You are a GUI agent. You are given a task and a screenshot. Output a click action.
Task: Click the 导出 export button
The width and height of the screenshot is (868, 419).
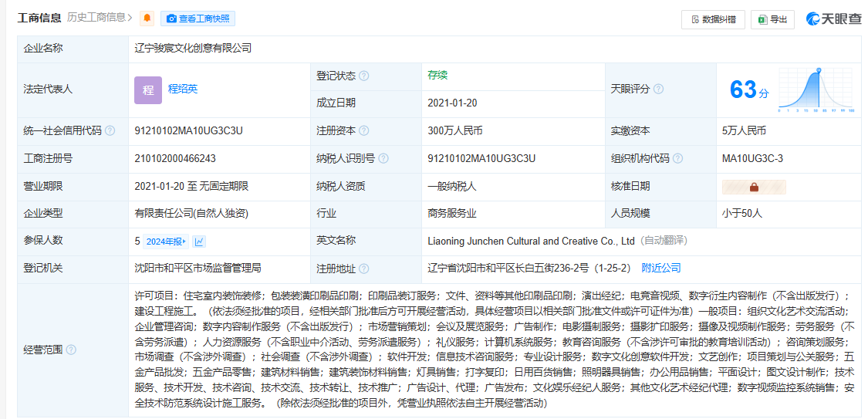pos(773,19)
